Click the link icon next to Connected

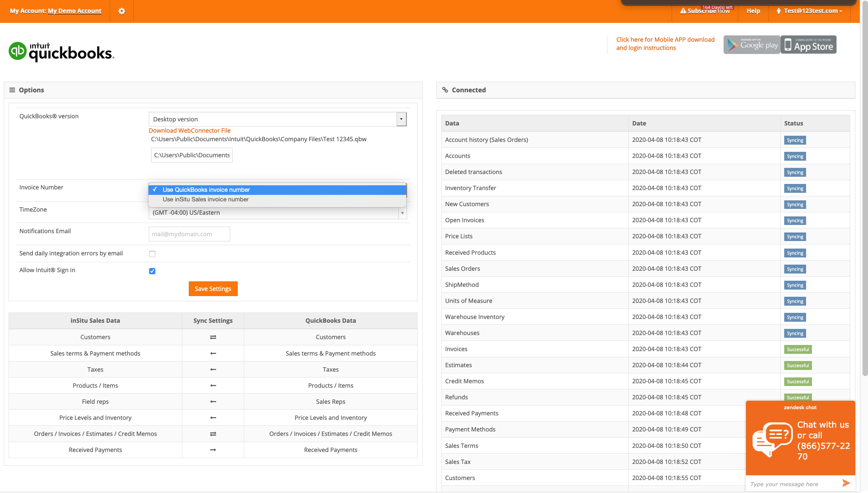coord(445,90)
